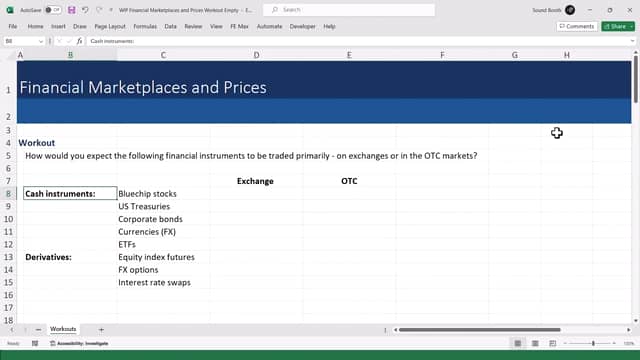The height and width of the screenshot is (360, 640).
Task: Click the Excel app icon
Action: click(10, 10)
